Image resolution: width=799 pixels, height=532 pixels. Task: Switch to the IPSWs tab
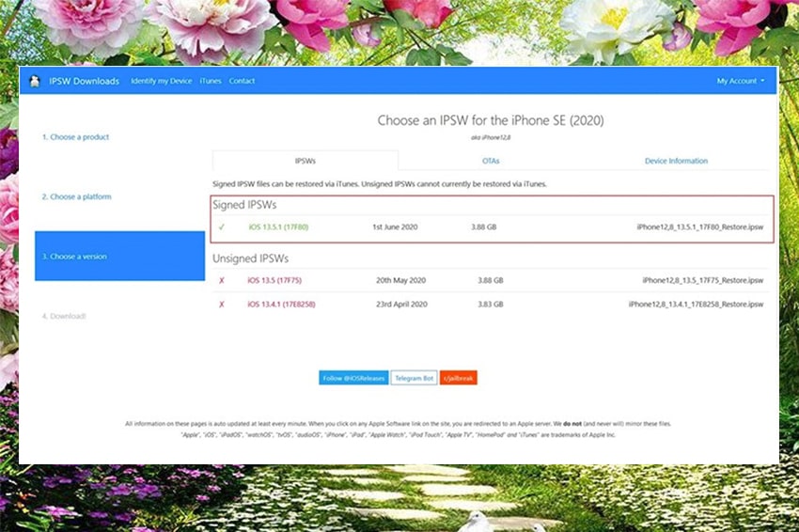tap(305, 161)
